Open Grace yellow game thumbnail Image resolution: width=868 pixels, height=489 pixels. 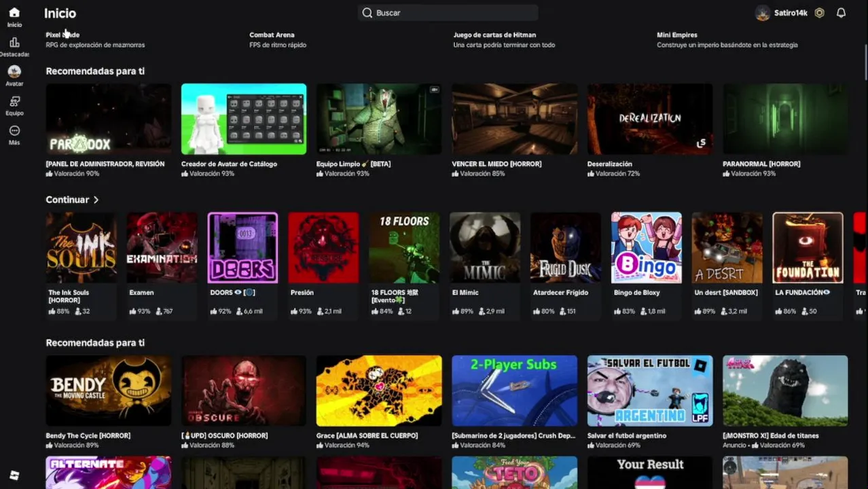[379, 391]
